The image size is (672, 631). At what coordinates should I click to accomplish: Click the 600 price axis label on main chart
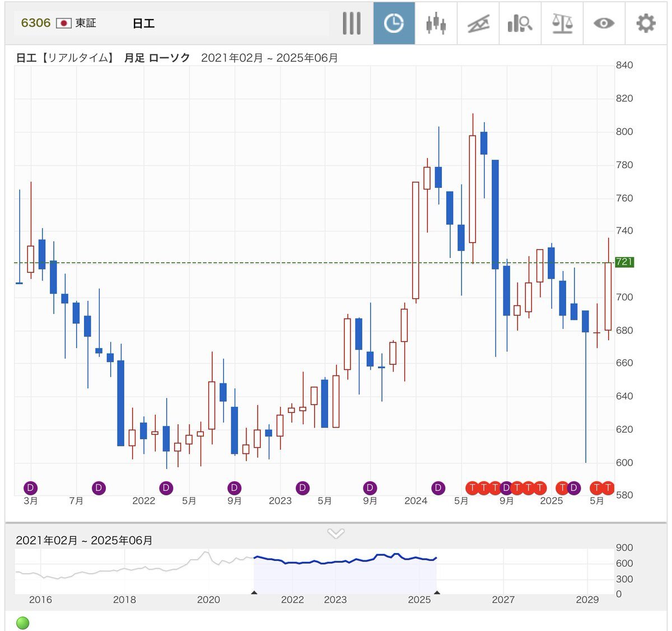(624, 462)
